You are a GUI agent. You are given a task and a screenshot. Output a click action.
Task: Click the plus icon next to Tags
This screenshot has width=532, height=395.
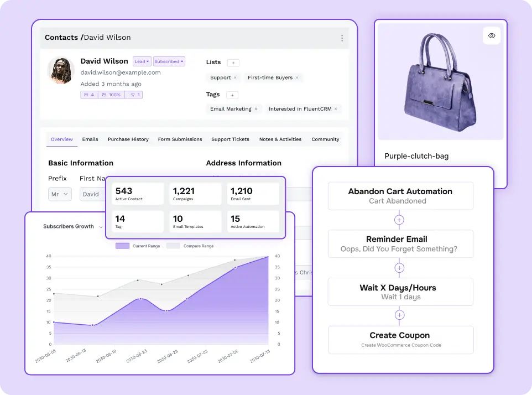pos(232,94)
